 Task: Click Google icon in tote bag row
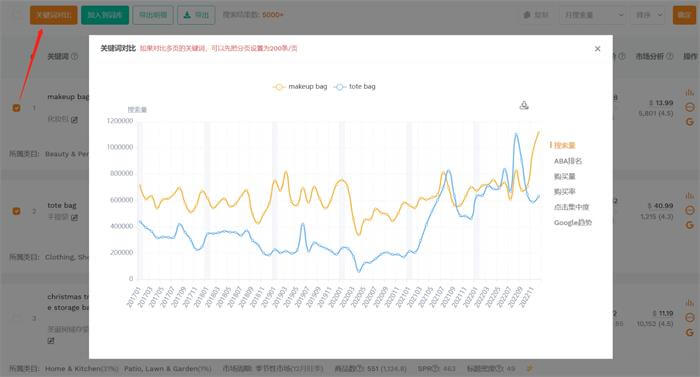pos(690,225)
